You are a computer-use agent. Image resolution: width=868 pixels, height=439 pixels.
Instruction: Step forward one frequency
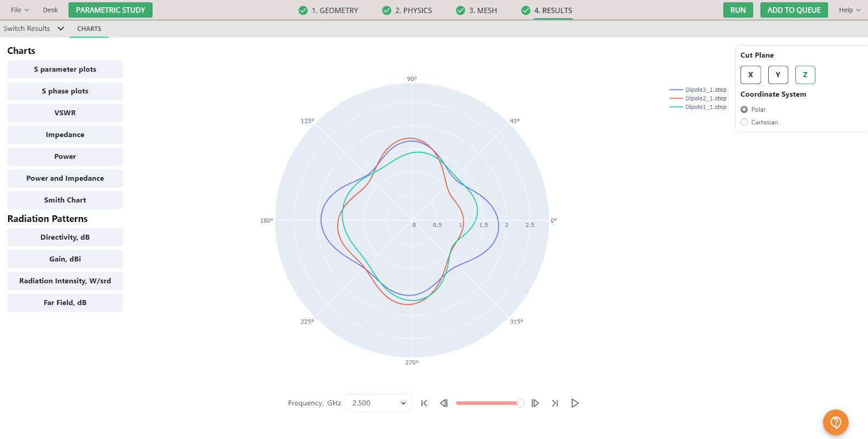click(535, 403)
